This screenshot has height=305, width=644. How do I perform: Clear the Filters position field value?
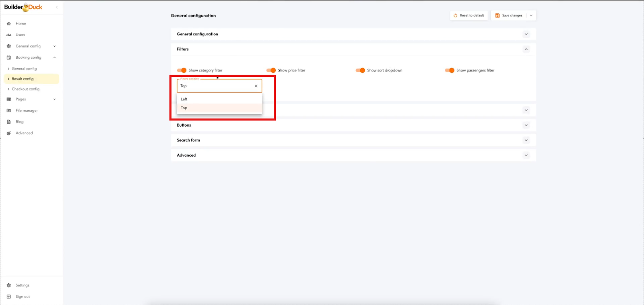256,86
